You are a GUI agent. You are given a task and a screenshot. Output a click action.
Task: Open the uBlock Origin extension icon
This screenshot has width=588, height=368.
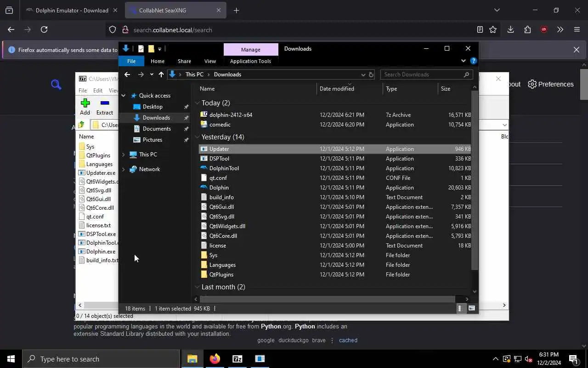pyautogui.click(x=544, y=29)
